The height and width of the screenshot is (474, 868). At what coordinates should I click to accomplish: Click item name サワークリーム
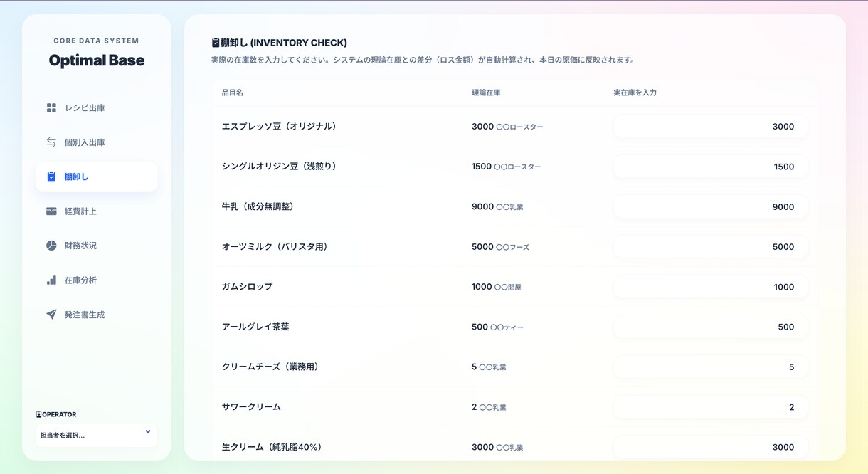(x=251, y=407)
